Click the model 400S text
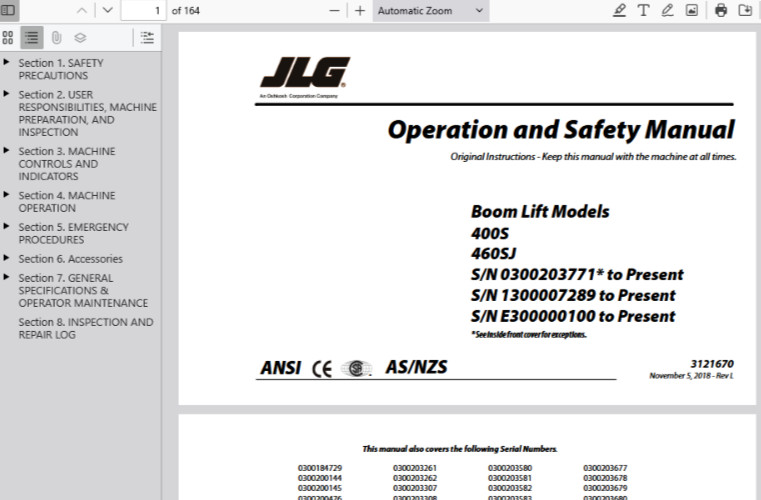Image resolution: width=761 pixels, height=500 pixels. pos(490,233)
